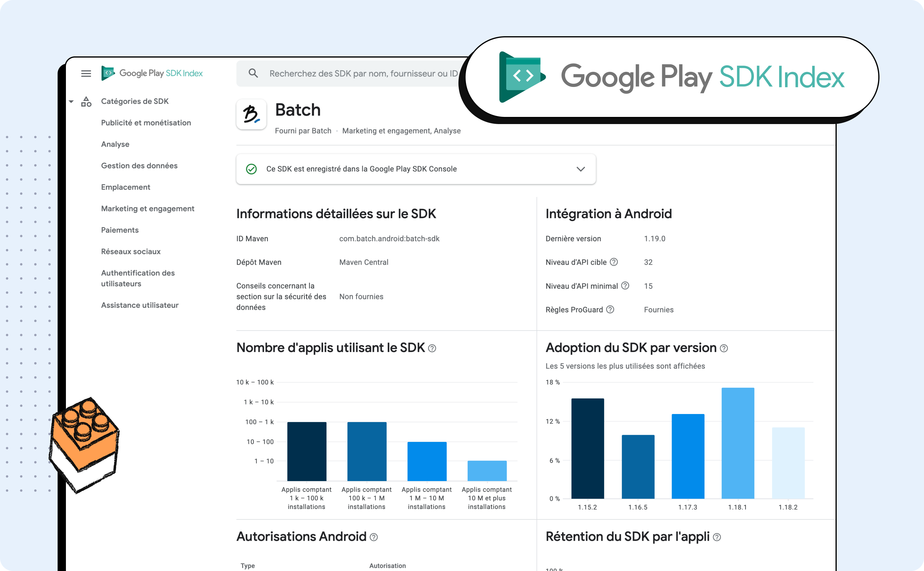Click the SDK registered banner text
Image resolution: width=924 pixels, height=571 pixels.
[x=362, y=169]
